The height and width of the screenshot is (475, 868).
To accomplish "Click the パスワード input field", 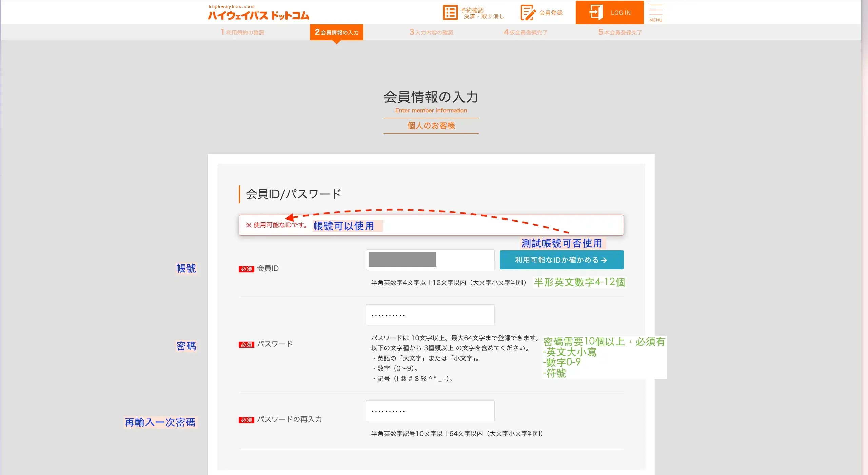I will click(x=430, y=315).
